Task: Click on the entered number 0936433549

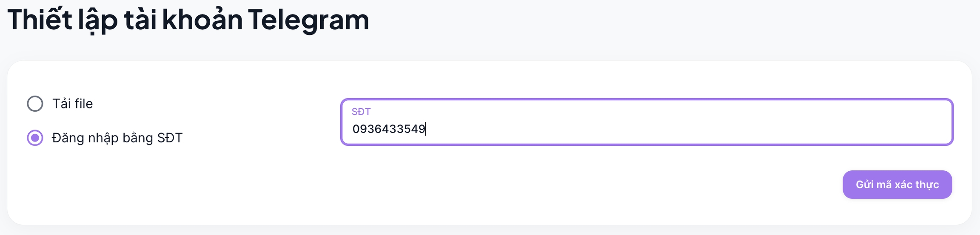Action: 389,129
